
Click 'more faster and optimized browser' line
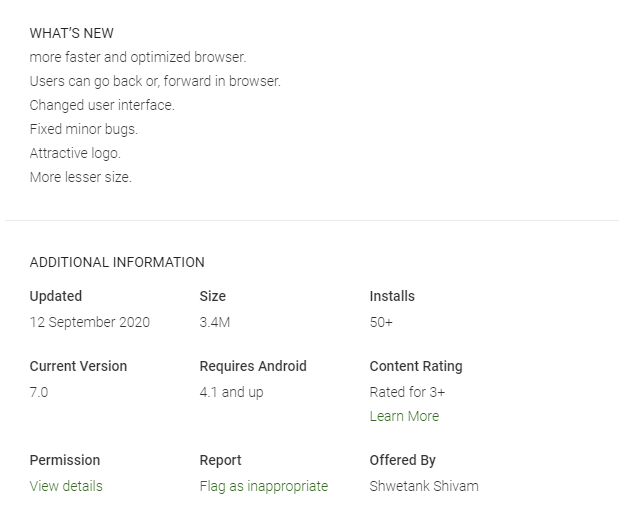click(138, 57)
